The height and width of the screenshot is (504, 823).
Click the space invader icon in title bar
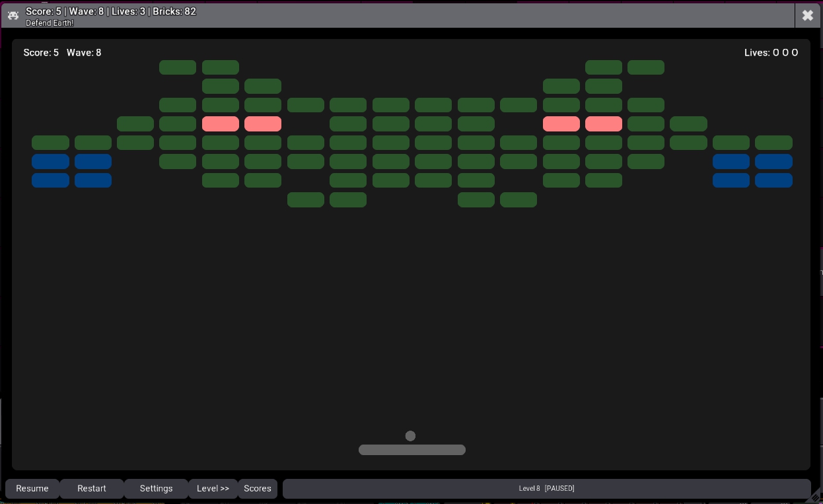pos(13,15)
